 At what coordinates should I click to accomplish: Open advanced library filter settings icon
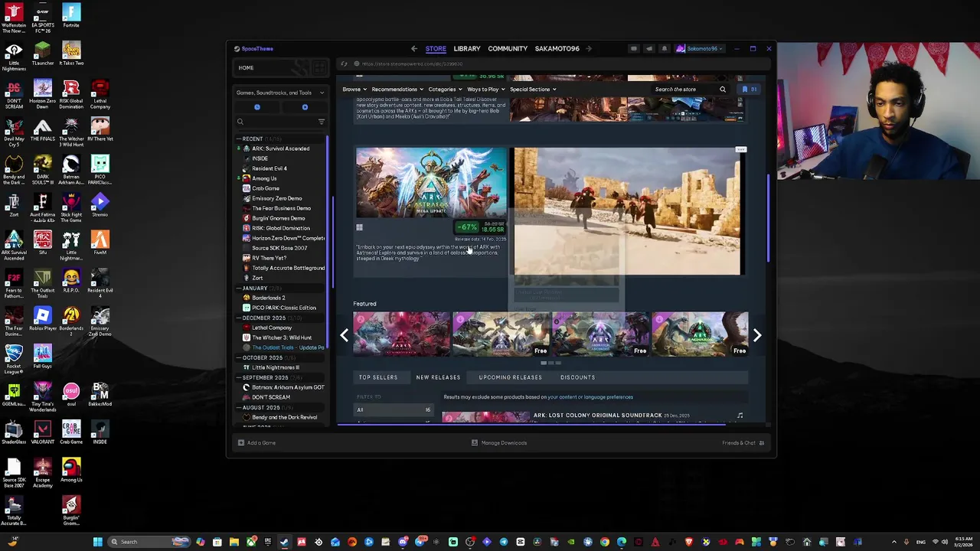[x=321, y=122]
